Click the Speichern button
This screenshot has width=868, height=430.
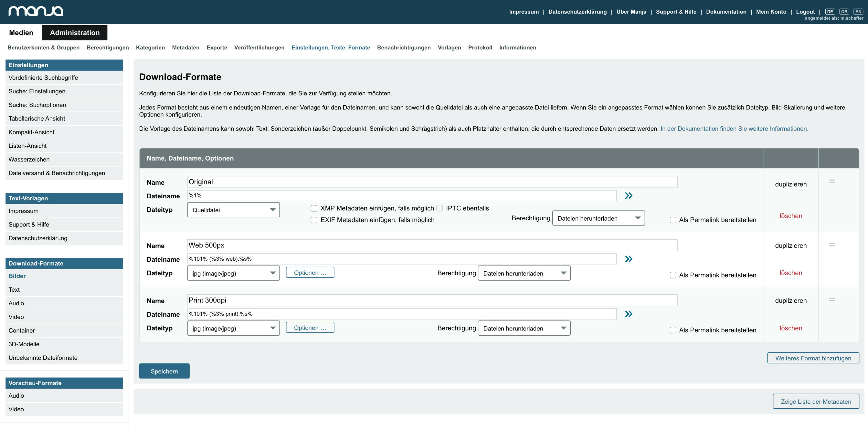tap(164, 371)
